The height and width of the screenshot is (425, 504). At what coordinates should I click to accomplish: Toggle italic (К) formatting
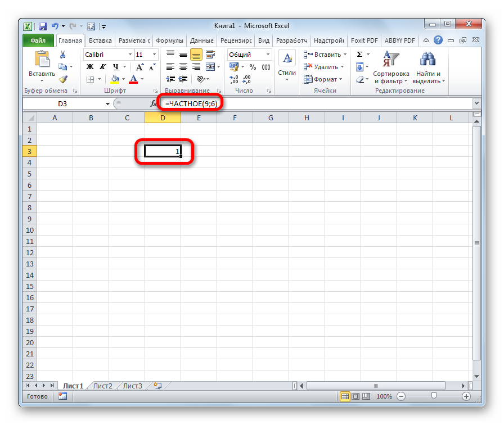click(x=100, y=67)
